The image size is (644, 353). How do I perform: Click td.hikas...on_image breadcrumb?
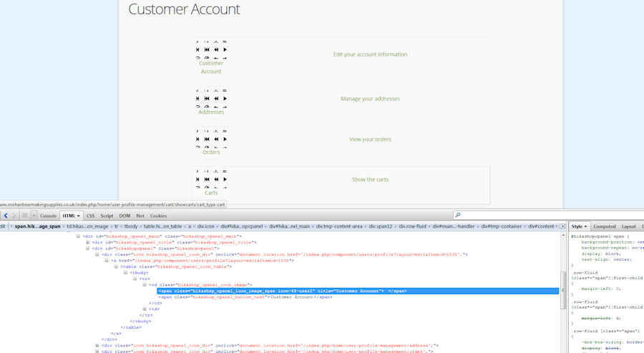(87, 226)
